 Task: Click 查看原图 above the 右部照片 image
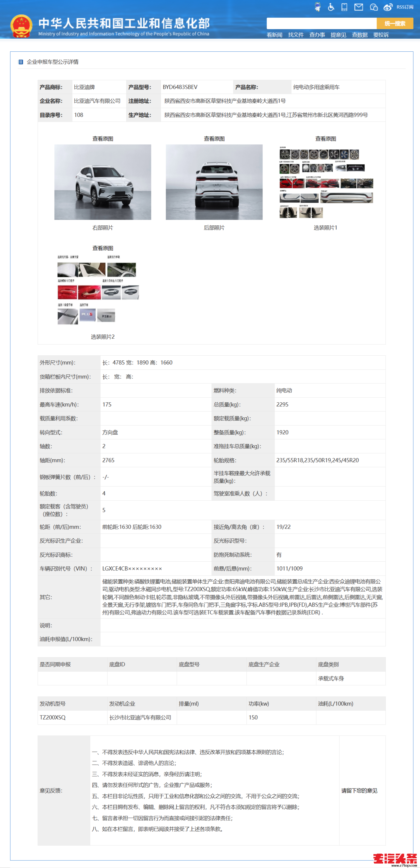[x=103, y=139]
